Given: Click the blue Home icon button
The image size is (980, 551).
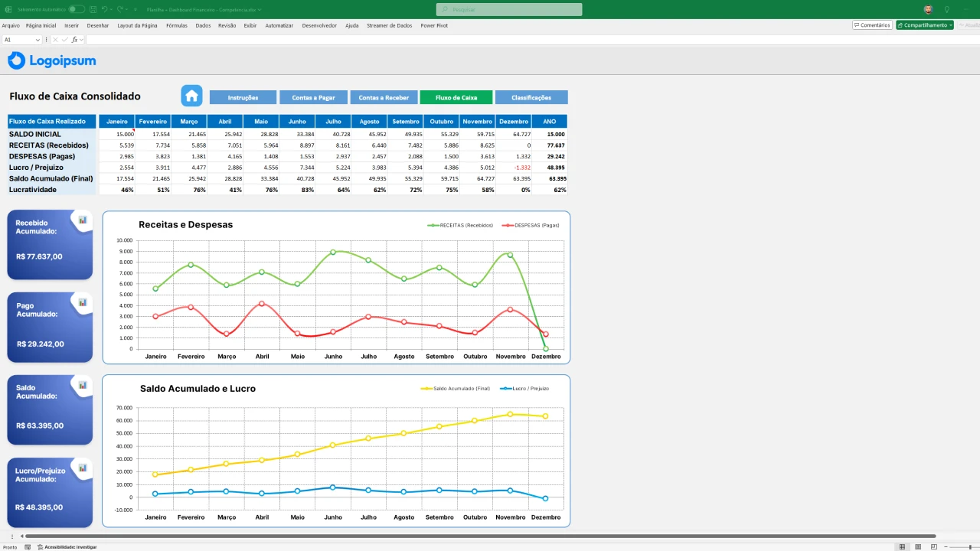Looking at the screenshot, I should click(191, 96).
